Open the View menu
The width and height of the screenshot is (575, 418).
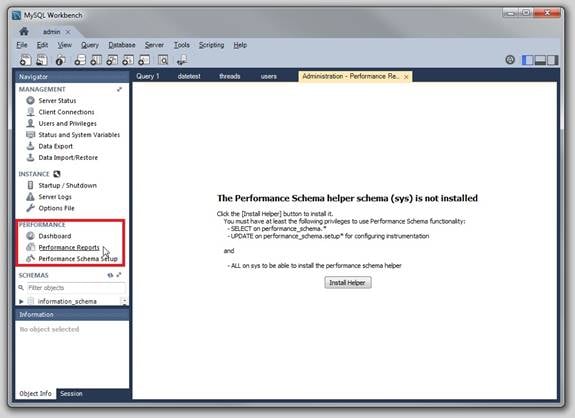pyautogui.click(x=65, y=45)
